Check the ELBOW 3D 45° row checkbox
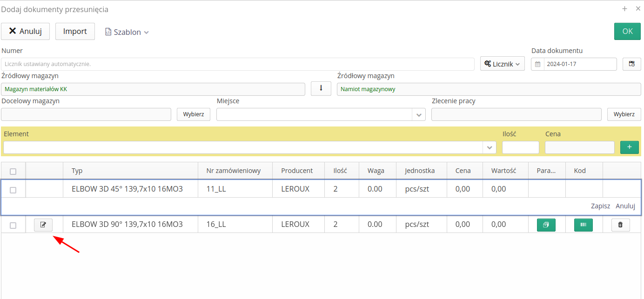Viewport: 644px width, 299px height. point(13,190)
